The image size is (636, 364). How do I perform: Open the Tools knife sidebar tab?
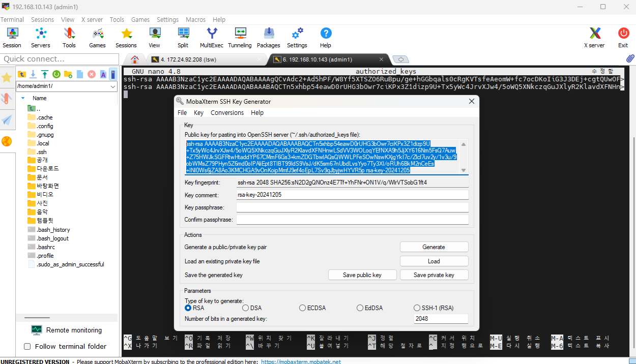click(x=7, y=99)
